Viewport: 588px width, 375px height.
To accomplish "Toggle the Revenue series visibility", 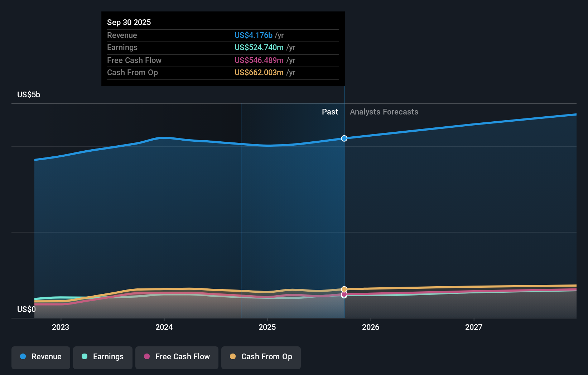I will [40, 357].
